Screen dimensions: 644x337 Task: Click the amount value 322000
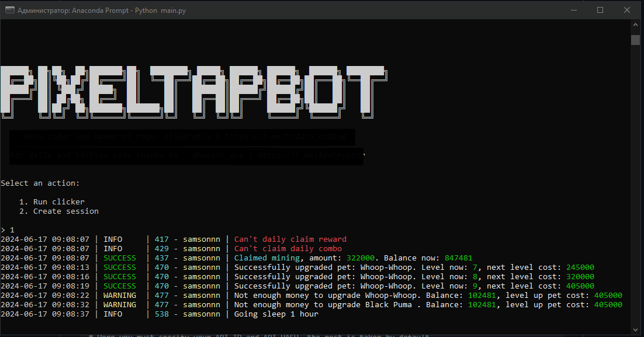coord(361,258)
